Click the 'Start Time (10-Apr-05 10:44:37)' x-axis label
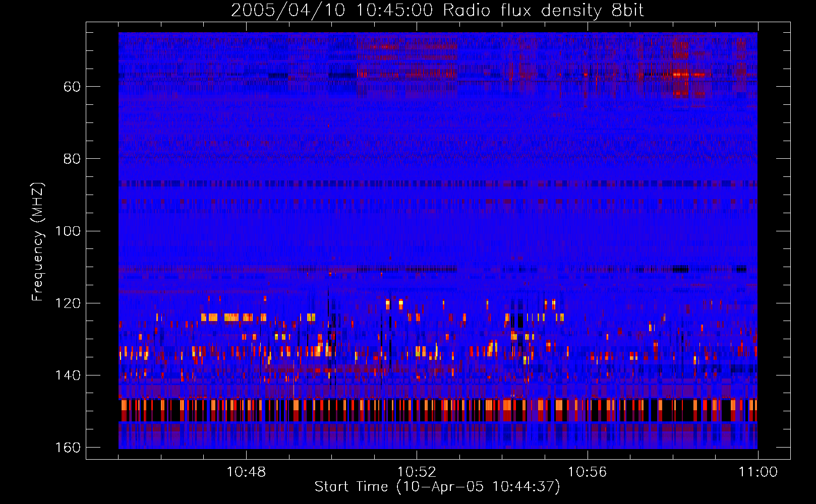Image resolution: width=816 pixels, height=504 pixels. (x=437, y=487)
